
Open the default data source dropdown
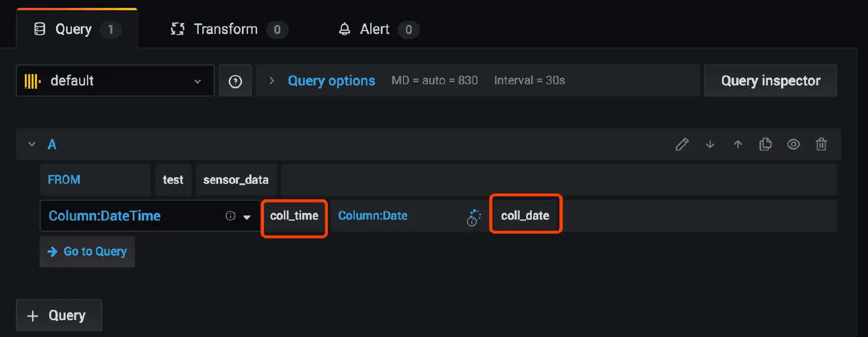[115, 81]
